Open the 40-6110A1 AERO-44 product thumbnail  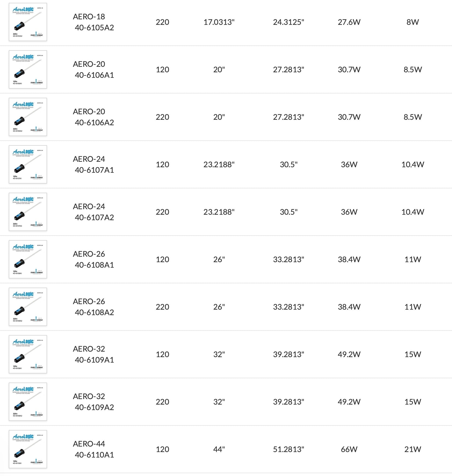(x=28, y=449)
